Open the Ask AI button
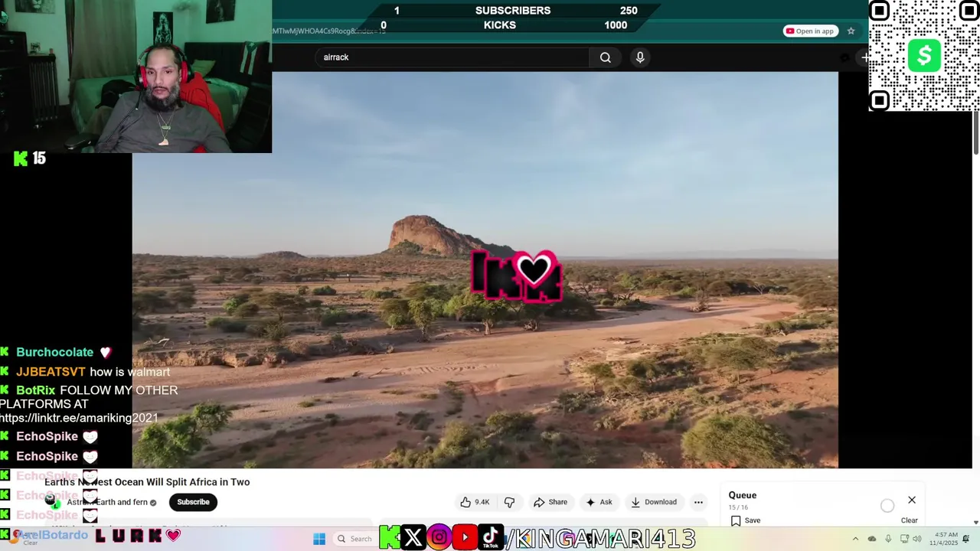 tap(599, 502)
